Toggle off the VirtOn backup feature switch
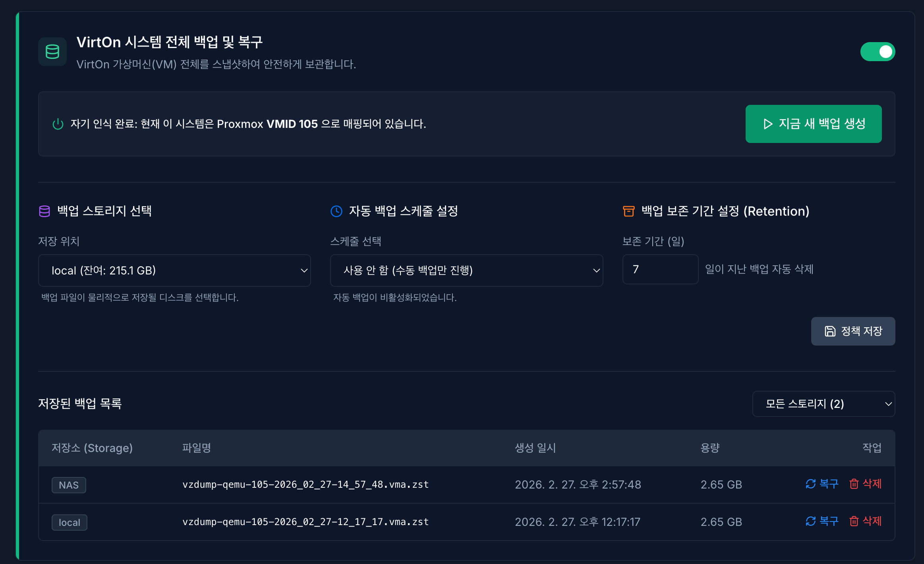Image resolution: width=924 pixels, height=564 pixels. 878,51
